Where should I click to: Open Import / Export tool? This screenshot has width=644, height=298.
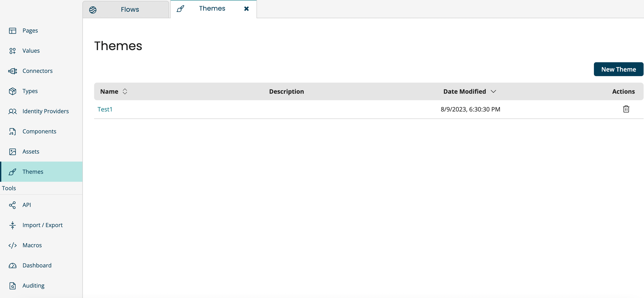point(42,225)
